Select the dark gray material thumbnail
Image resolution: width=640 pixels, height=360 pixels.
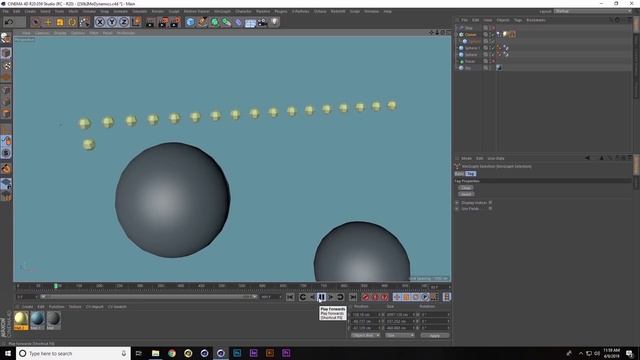point(53,320)
